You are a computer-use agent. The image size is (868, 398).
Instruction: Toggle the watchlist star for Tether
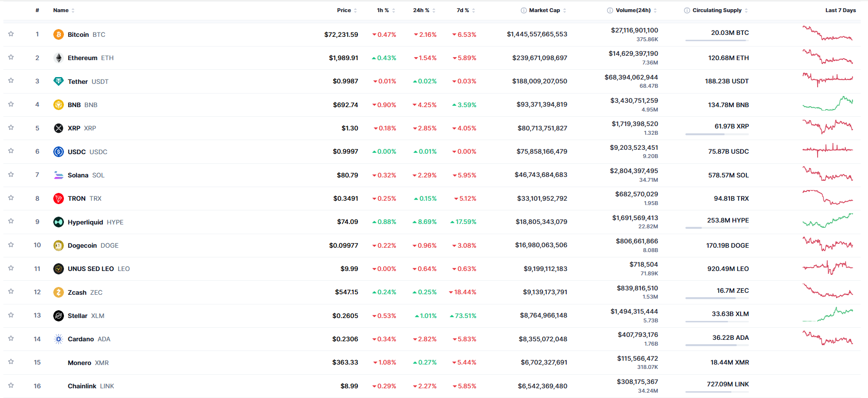click(x=11, y=80)
